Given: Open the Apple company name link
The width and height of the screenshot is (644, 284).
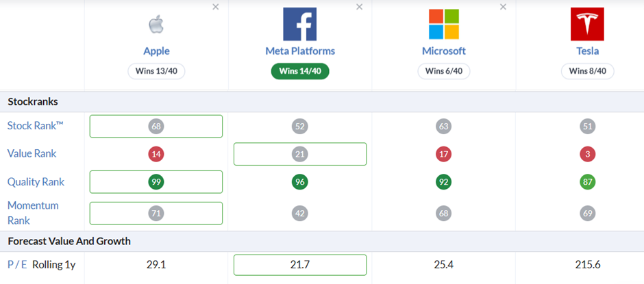Looking at the screenshot, I should click(156, 51).
